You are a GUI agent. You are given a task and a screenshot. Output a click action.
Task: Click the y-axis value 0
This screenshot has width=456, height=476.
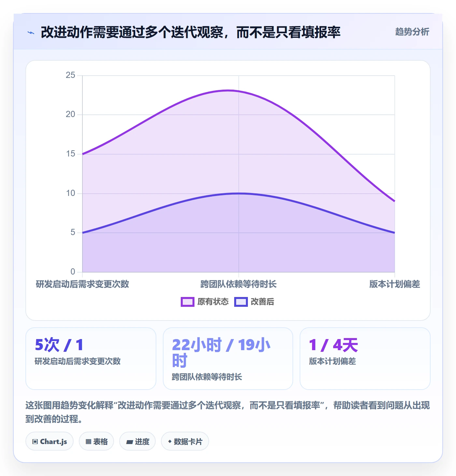point(73,272)
